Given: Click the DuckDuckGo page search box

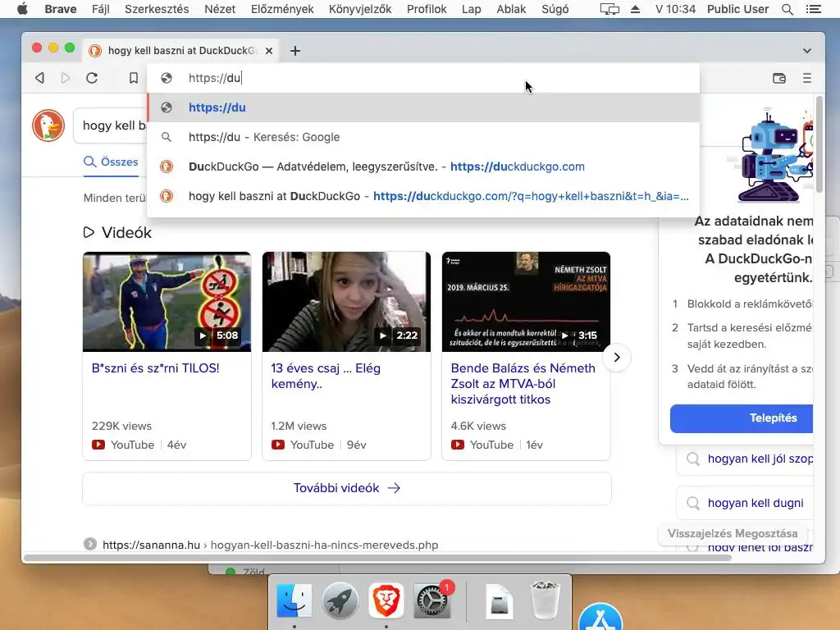Looking at the screenshot, I should coord(111,126).
